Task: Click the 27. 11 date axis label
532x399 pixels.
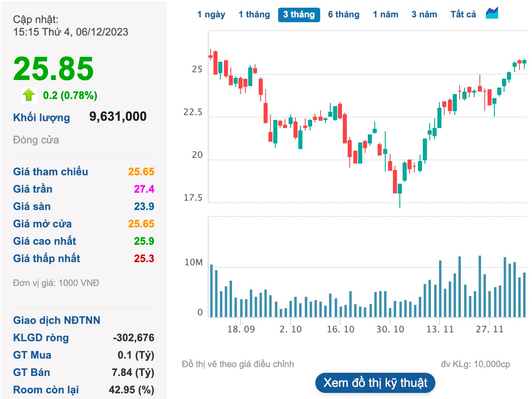Action: pyautogui.click(x=490, y=329)
